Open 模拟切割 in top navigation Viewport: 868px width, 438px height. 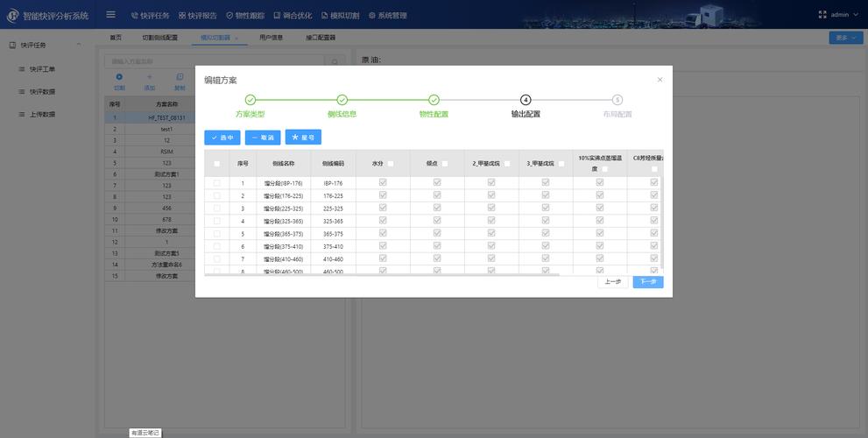(341, 16)
